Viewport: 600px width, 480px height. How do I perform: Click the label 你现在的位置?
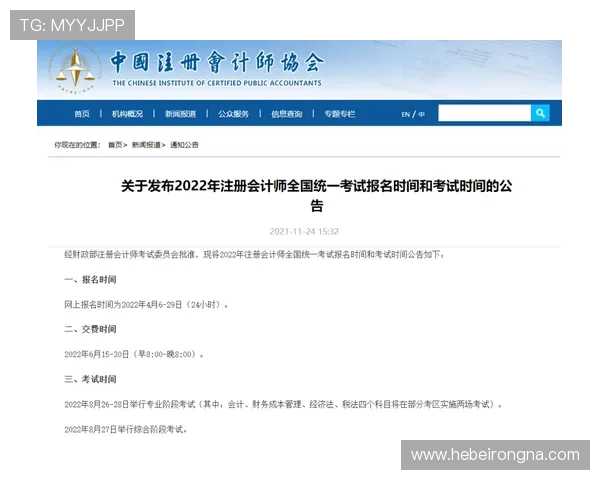77,145
